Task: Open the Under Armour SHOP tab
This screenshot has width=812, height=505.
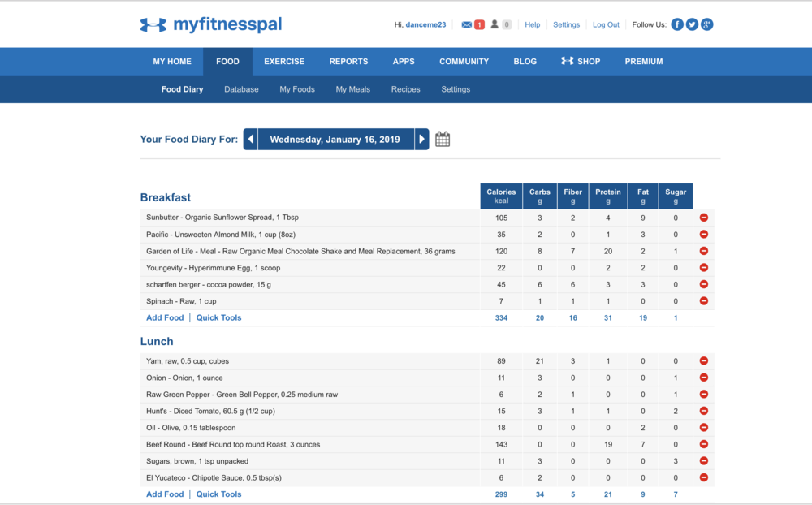Action: click(x=581, y=61)
